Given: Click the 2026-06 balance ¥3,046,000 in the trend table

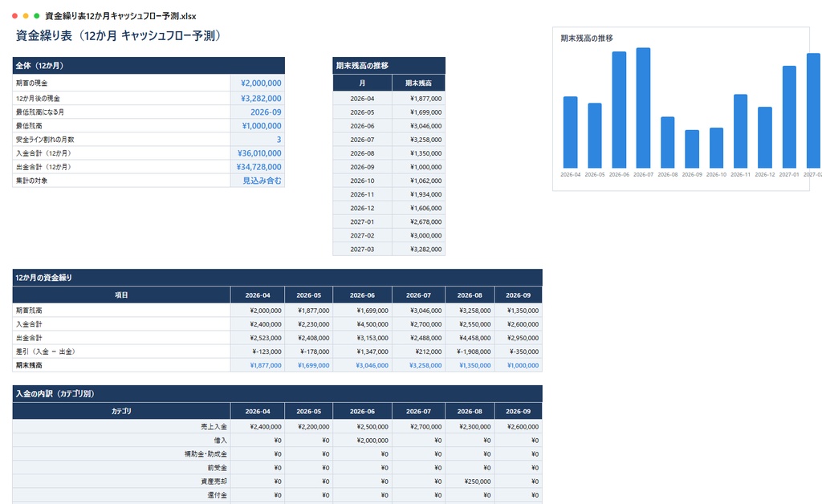Looking at the screenshot, I should coord(419,126).
